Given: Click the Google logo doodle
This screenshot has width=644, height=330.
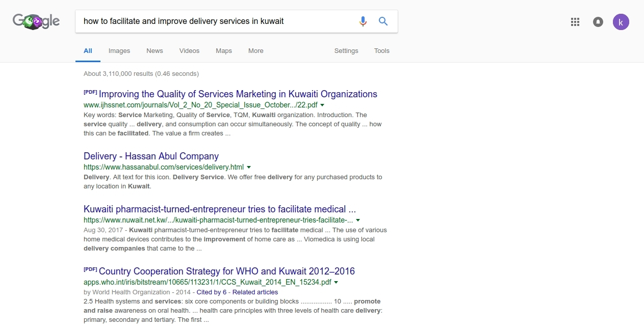Looking at the screenshot, I should pos(36,21).
